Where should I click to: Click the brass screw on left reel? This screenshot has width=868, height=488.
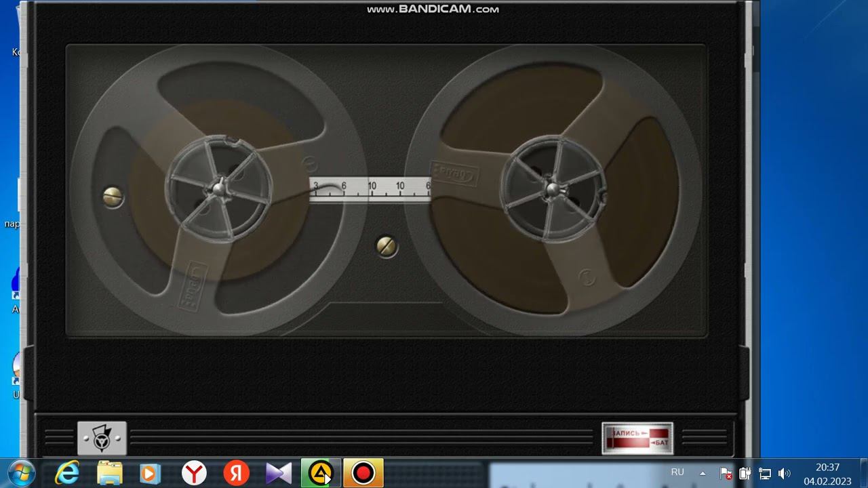click(x=113, y=197)
